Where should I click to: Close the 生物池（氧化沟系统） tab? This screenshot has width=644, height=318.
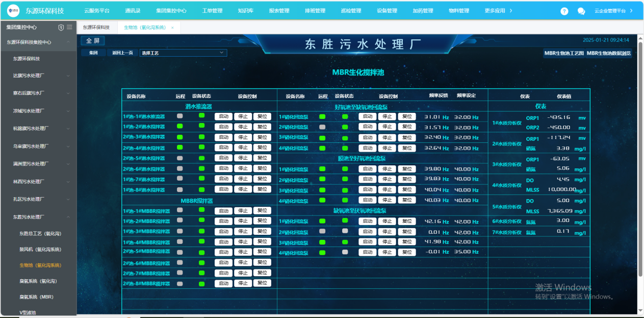pos(172,28)
